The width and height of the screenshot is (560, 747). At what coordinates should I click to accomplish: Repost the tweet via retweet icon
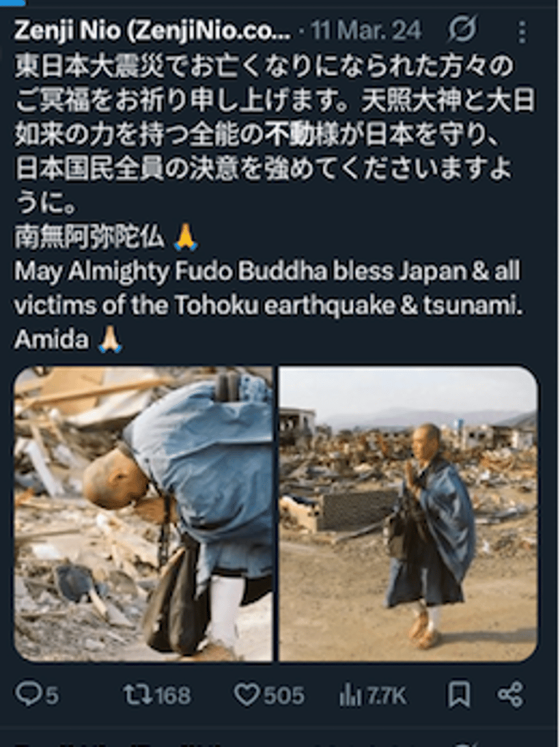tap(138, 694)
